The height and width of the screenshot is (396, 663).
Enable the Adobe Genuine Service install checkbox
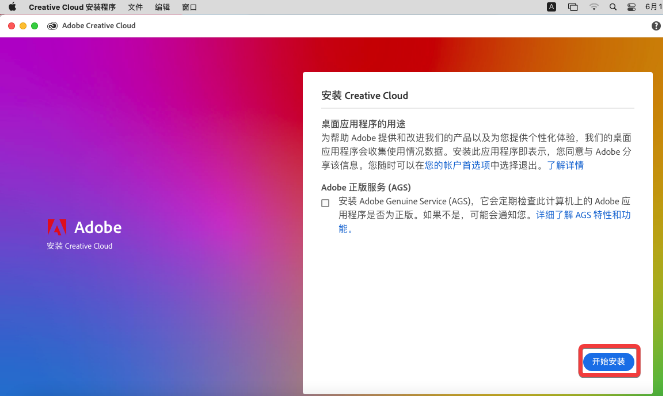pos(325,203)
